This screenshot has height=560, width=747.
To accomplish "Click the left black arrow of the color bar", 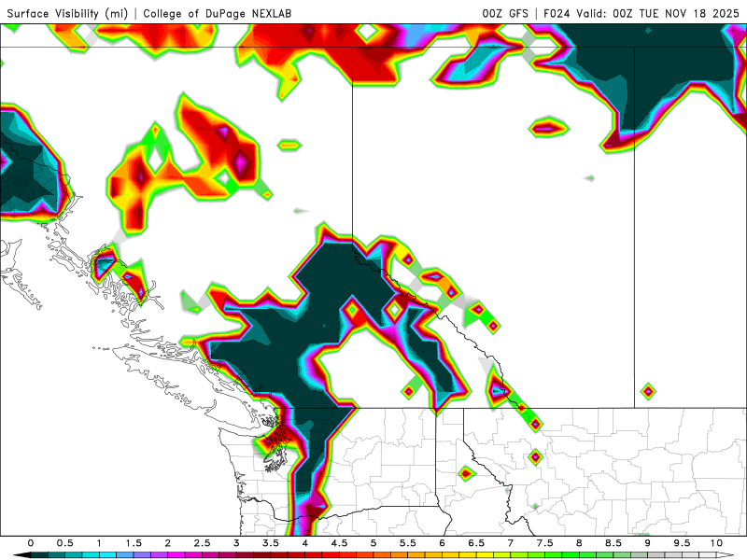I will point(21,555).
